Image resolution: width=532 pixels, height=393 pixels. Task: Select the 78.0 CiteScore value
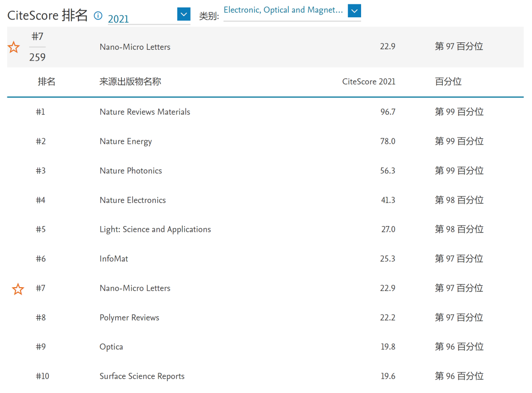pos(388,141)
